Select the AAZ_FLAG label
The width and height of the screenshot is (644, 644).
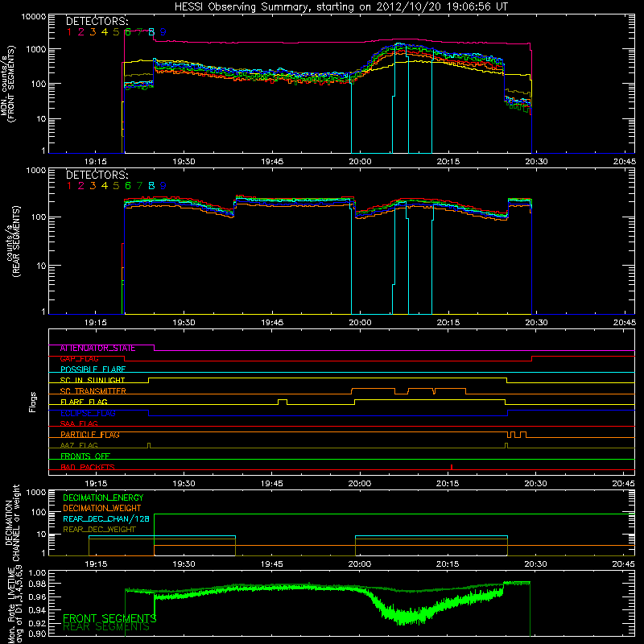pos(79,445)
